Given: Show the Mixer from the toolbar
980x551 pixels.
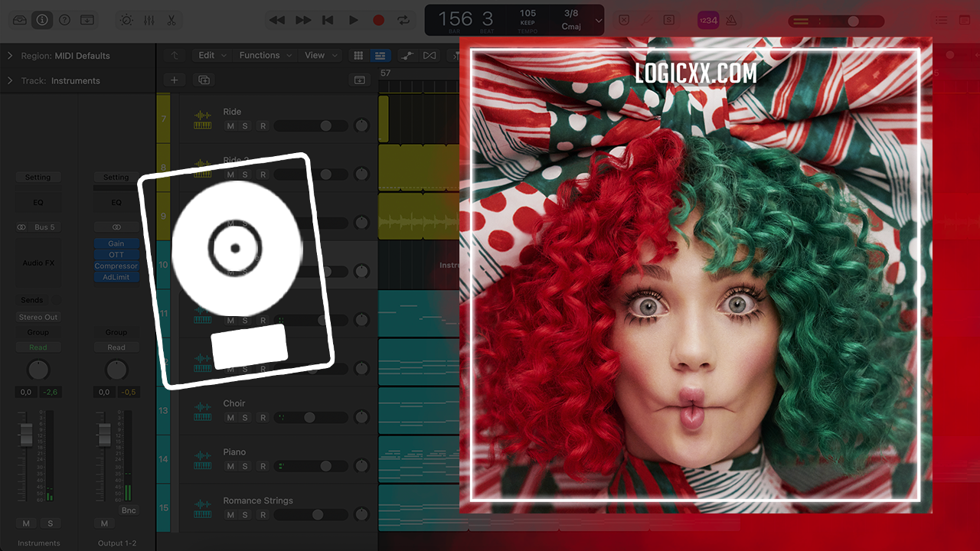Looking at the screenshot, I should coord(149,21).
